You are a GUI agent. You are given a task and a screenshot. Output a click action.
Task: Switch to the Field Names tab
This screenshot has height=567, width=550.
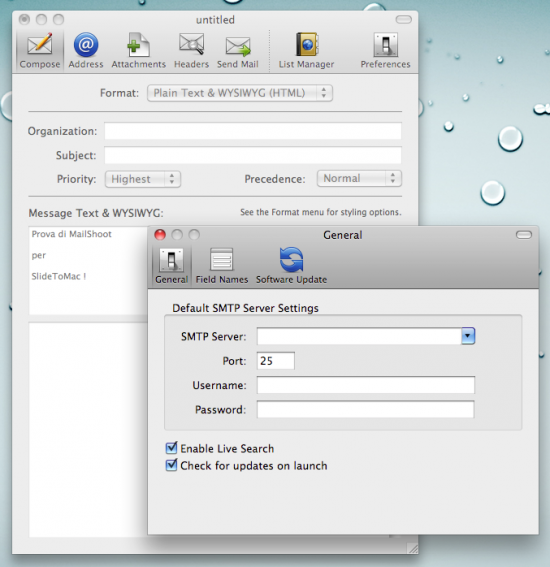(x=222, y=266)
